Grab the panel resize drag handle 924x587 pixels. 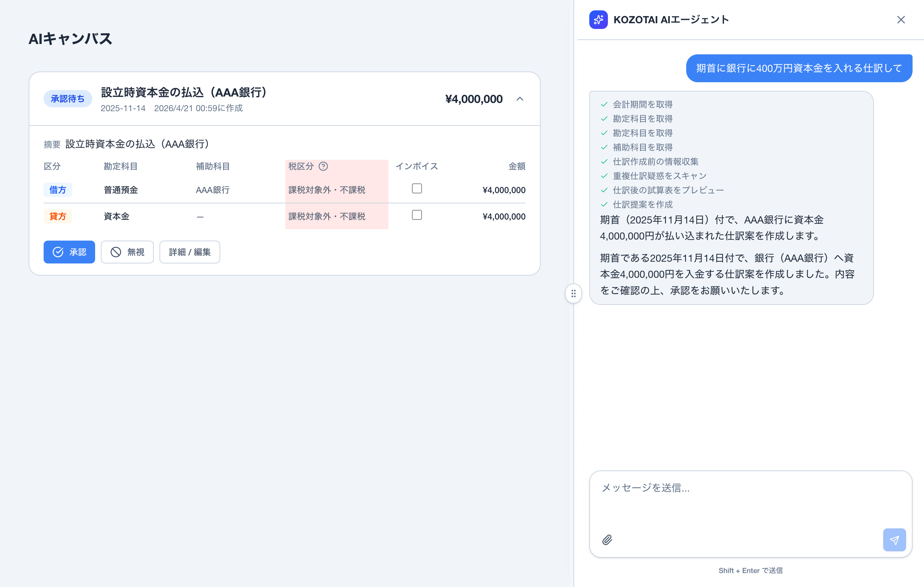pos(573,293)
